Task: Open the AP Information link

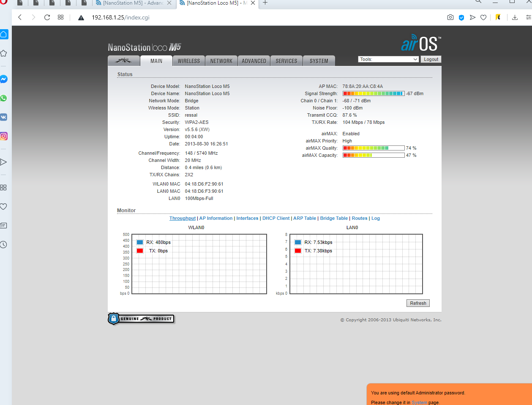Action: [x=216, y=218]
